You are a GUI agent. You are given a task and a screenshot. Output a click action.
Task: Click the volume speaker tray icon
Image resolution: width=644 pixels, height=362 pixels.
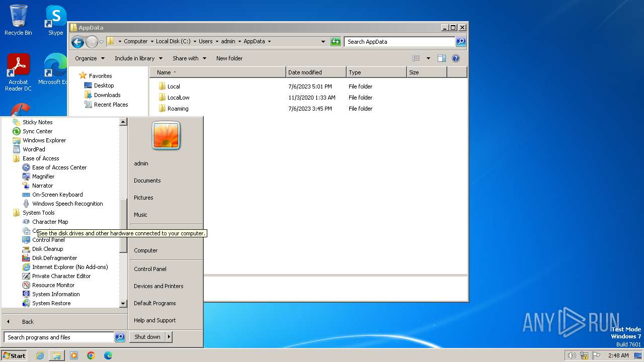coord(572,355)
